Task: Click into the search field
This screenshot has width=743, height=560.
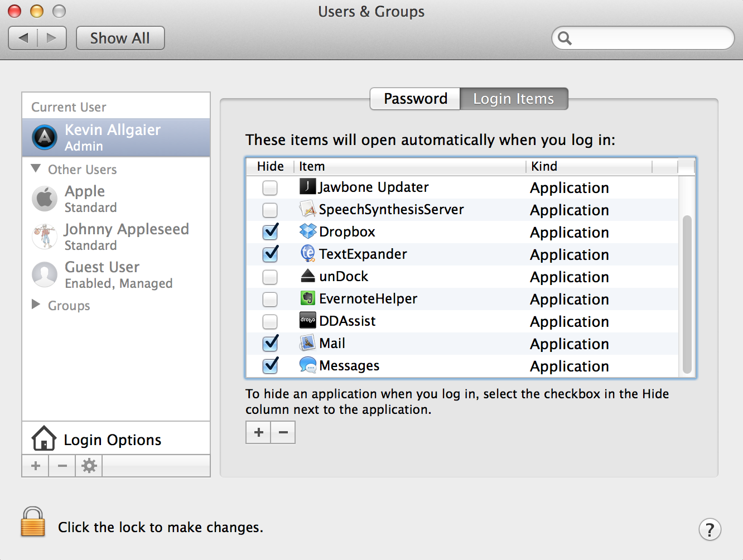Action: point(643,38)
